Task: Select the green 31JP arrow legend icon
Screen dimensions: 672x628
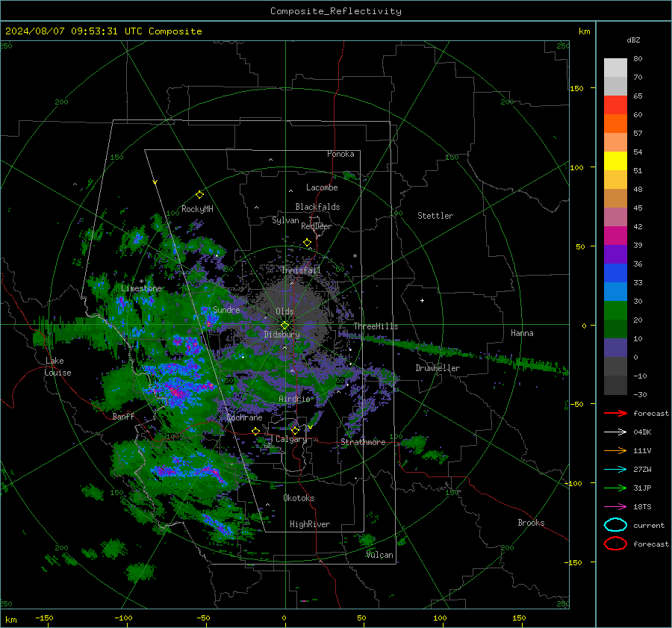Action: point(615,488)
